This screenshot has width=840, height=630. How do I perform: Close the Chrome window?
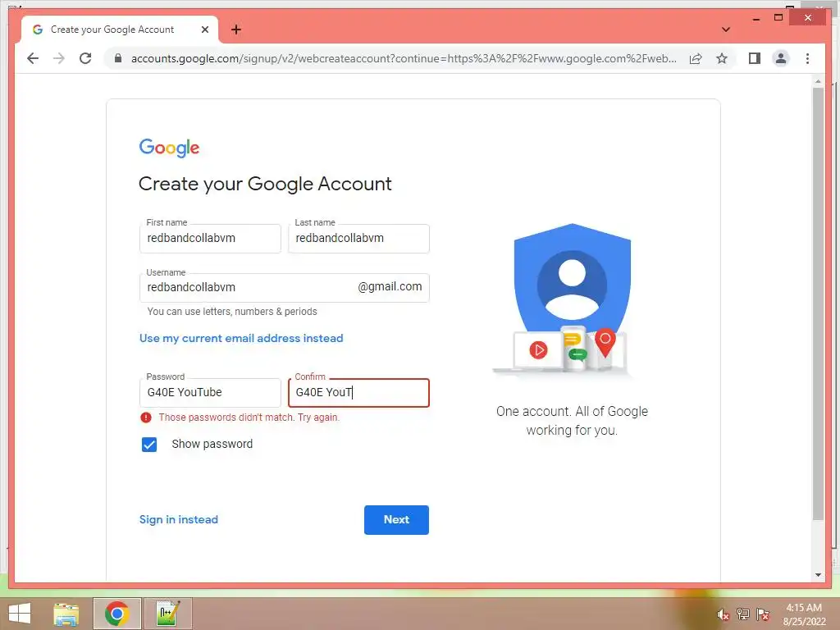point(808,18)
